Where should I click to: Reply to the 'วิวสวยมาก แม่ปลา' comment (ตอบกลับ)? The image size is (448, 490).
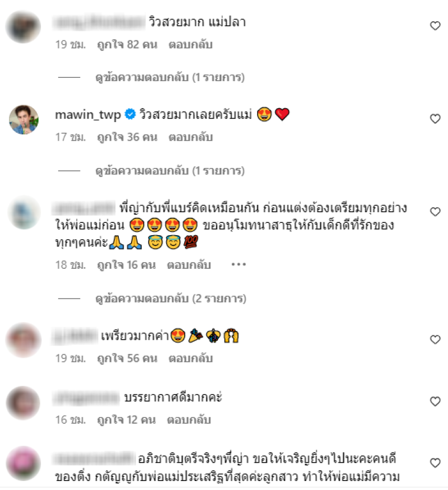(190, 44)
